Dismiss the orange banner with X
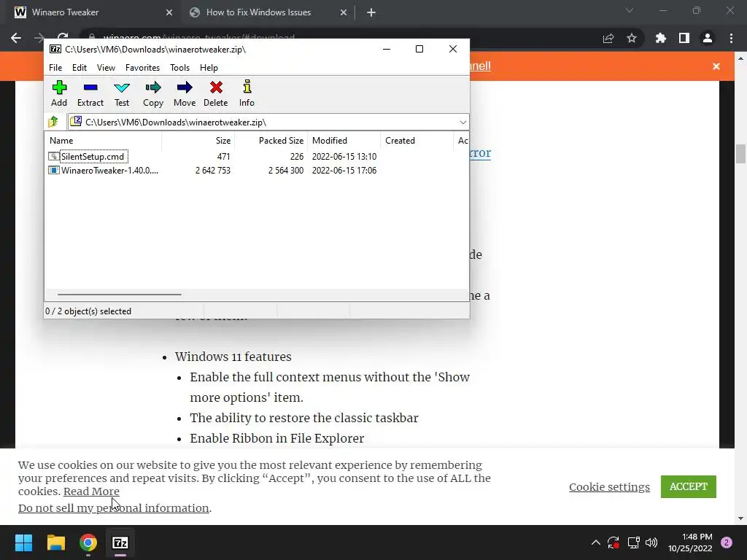 click(x=716, y=66)
